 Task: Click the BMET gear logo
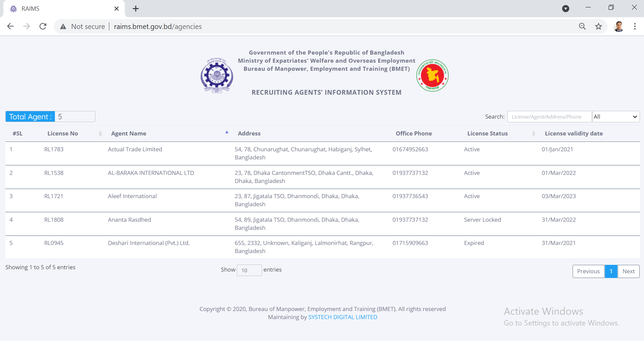pyautogui.click(x=217, y=75)
